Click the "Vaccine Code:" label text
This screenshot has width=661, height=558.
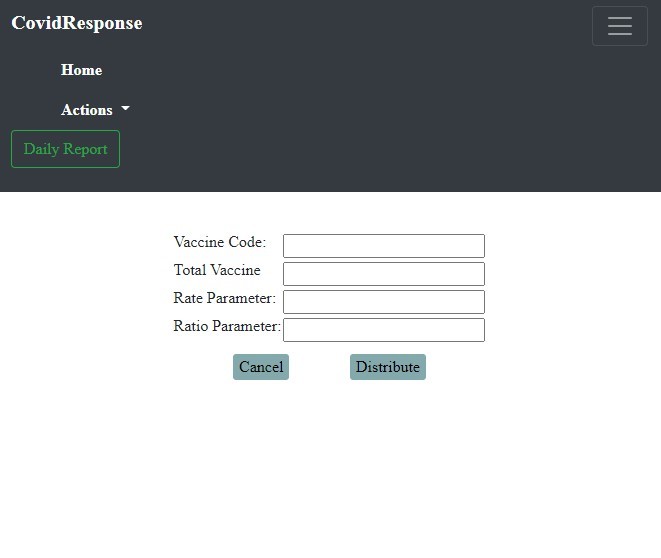coord(220,242)
